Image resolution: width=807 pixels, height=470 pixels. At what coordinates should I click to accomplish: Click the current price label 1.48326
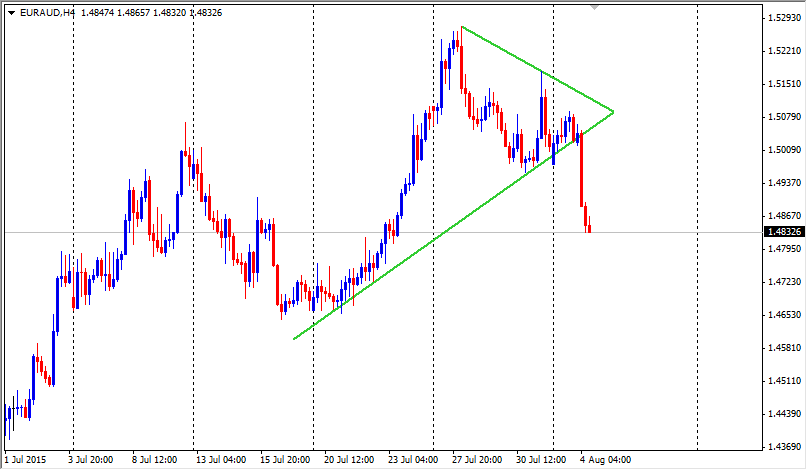coord(784,232)
